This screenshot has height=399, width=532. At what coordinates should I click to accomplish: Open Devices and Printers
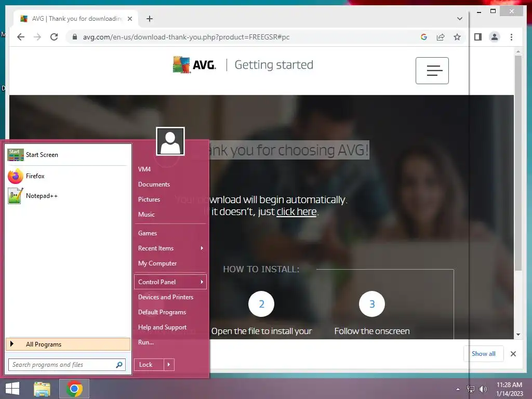pyautogui.click(x=166, y=297)
